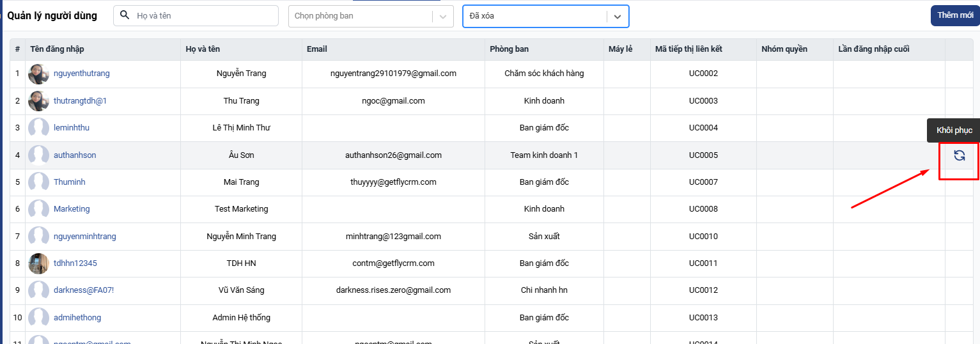Click default avatar icon of leminhthu
Viewport: 980px width, 344px height.
point(38,128)
